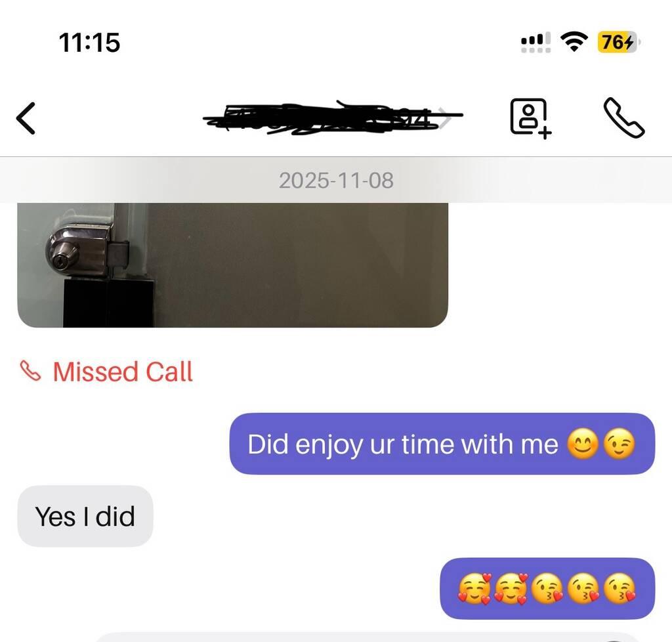This screenshot has width=672, height=642.
Task: Tap the battery indicator showing 76
Action: click(x=618, y=43)
